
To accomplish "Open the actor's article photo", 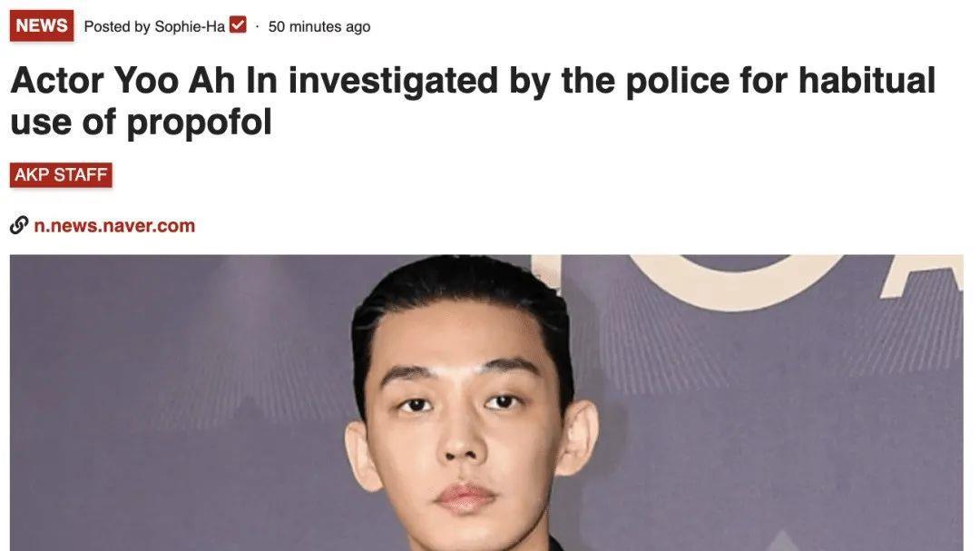I will [x=486, y=403].
